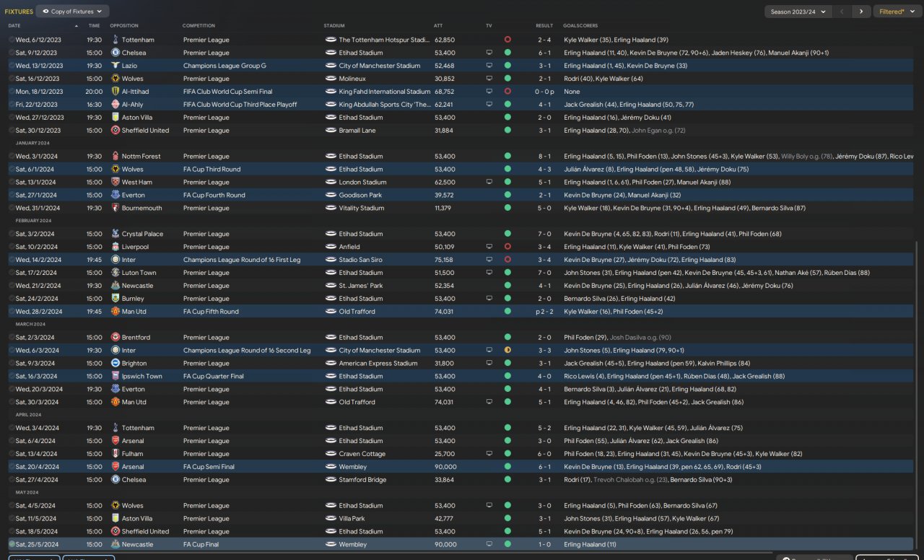Image resolution: width=924 pixels, height=560 pixels.
Task: Click the Nottm Forest club badge
Action: pos(115,157)
